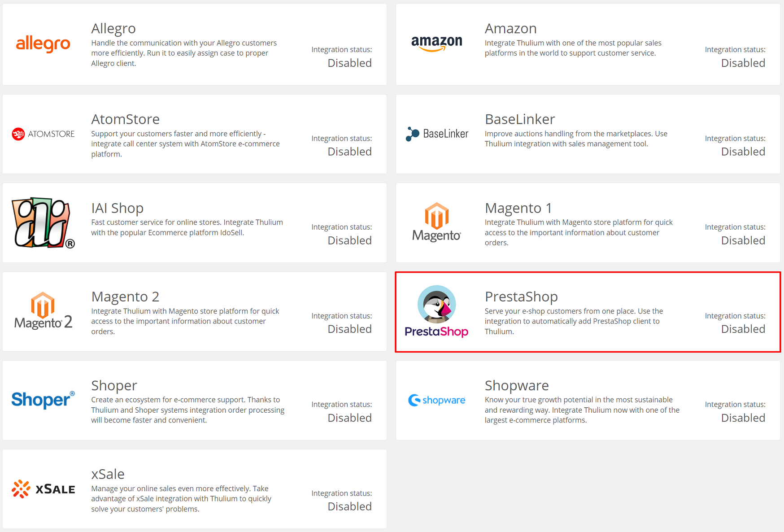This screenshot has width=784, height=532.
Task: Click the Disabled status on xSale card
Action: coord(350,506)
